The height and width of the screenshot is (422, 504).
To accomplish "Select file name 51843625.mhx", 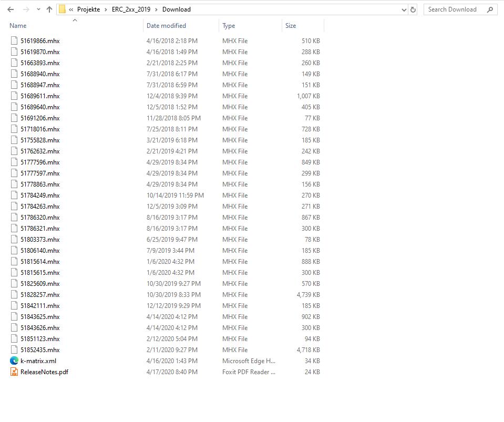I will [40, 316].
